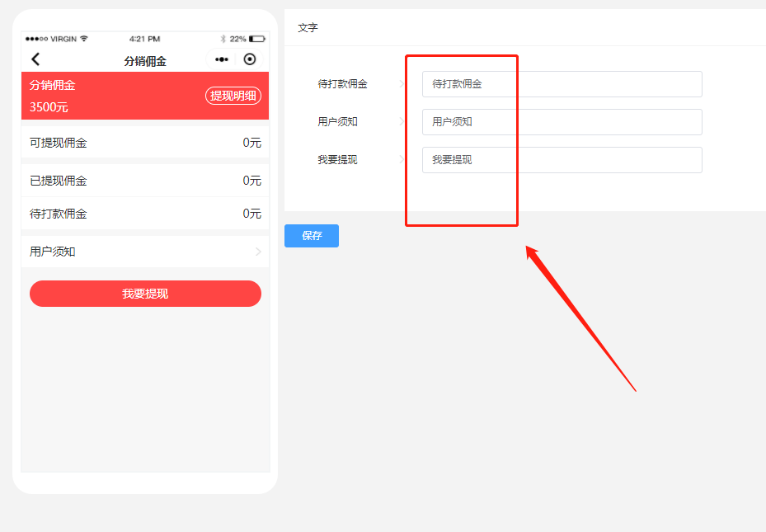Expand 用户须知 row chevron in phone preview
The width and height of the screenshot is (766, 532).
(258, 252)
